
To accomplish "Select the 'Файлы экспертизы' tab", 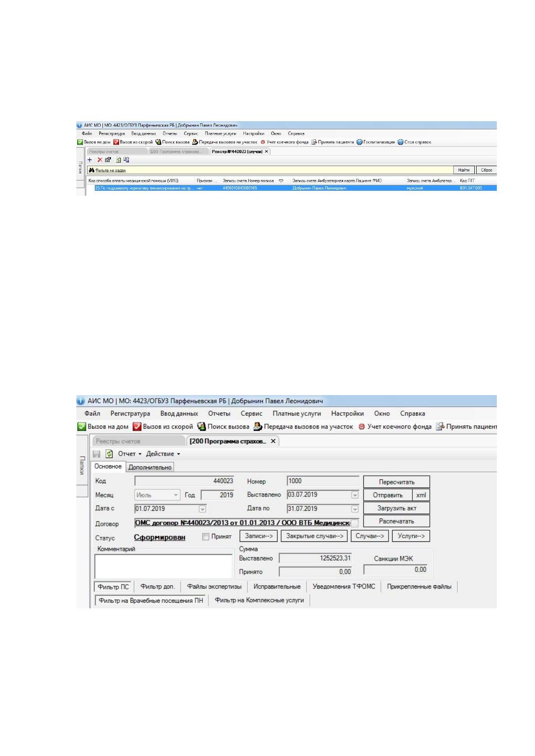I will (x=214, y=587).
